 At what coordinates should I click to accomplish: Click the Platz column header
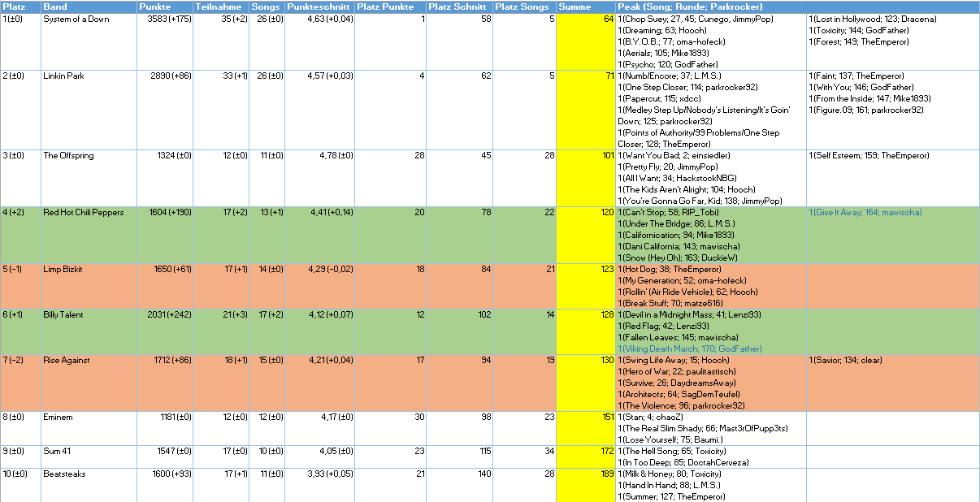click(20, 6)
